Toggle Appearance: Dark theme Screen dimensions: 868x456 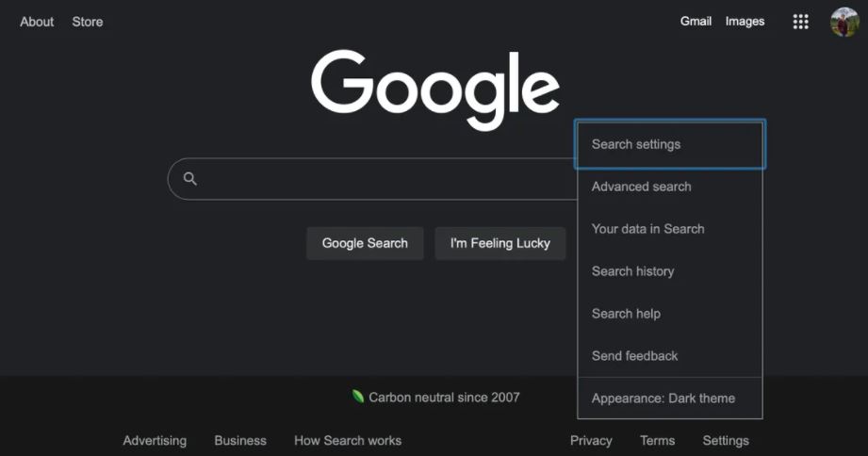663,398
